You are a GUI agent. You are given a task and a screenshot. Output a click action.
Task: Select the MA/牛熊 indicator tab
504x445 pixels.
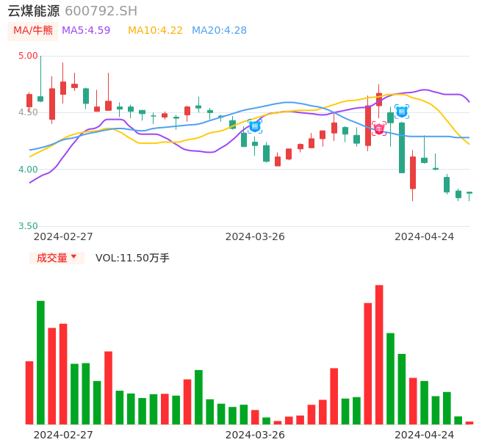pyautogui.click(x=33, y=31)
